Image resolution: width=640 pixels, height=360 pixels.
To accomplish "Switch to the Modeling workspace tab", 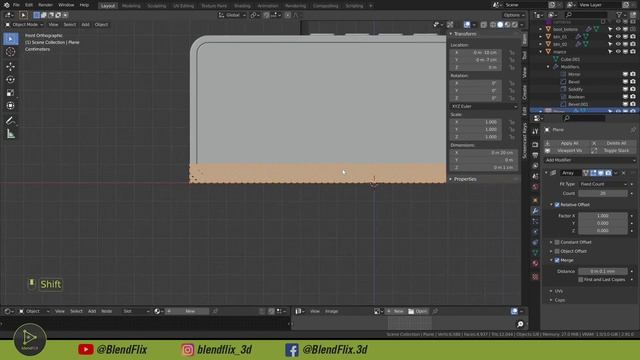I will [x=131, y=6].
